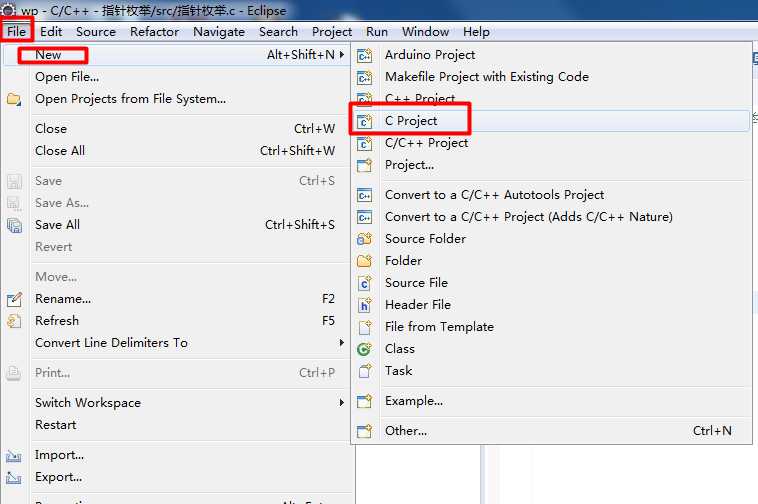Image resolution: width=758 pixels, height=504 pixels.
Task: Click the Open Projects from File System folder icon
Action: (14, 100)
